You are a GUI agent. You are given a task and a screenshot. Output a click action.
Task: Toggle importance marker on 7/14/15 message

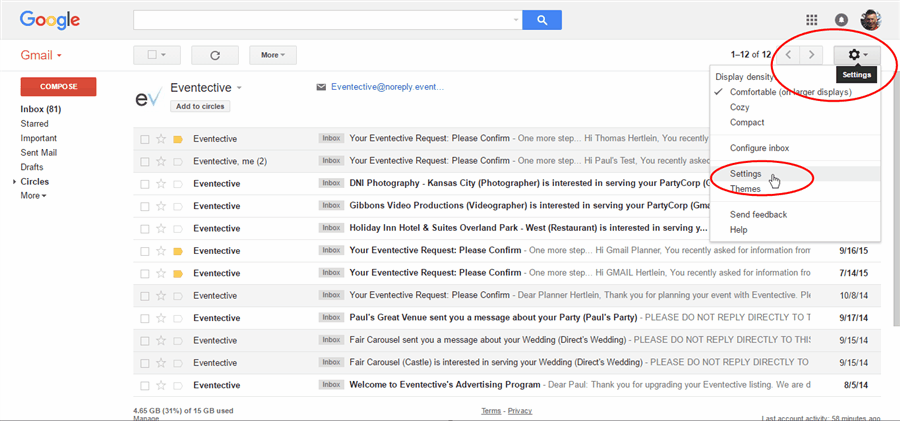177,273
